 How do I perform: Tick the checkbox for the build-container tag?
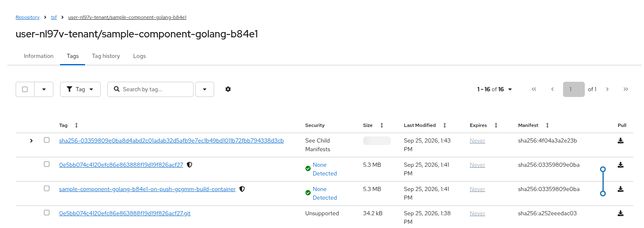click(x=46, y=189)
